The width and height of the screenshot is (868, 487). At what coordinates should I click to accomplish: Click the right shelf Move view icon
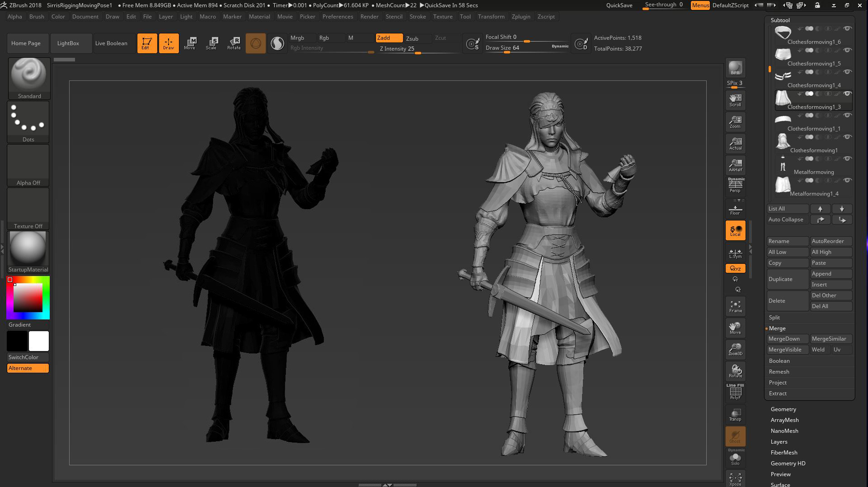click(735, 328)
